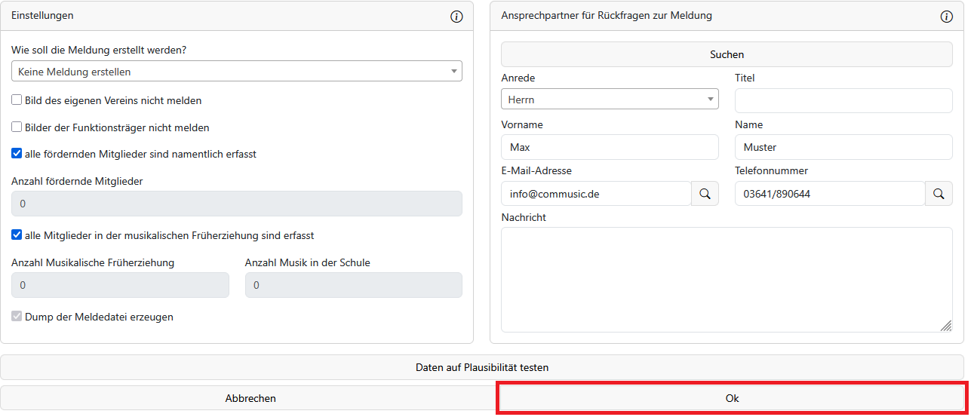Viewport: 980px width, 420px height.
Task: Select the Name field containing Muster
Action: 843,147
